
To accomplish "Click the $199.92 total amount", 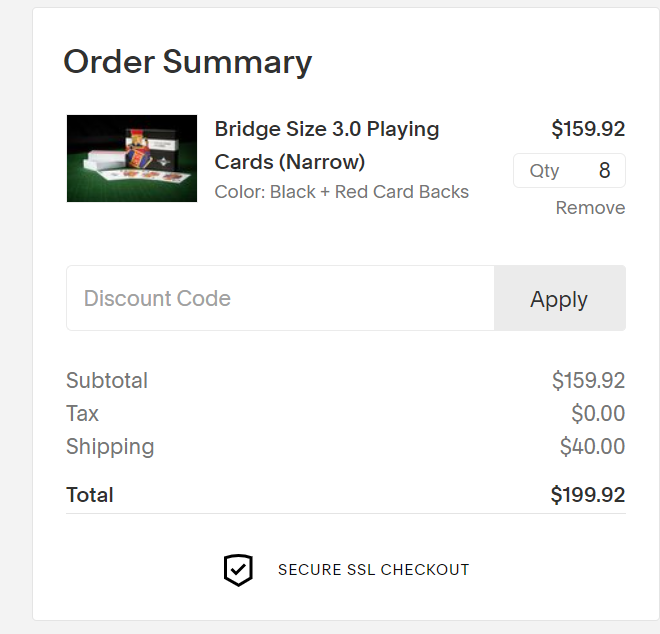I will pos(588,495).
